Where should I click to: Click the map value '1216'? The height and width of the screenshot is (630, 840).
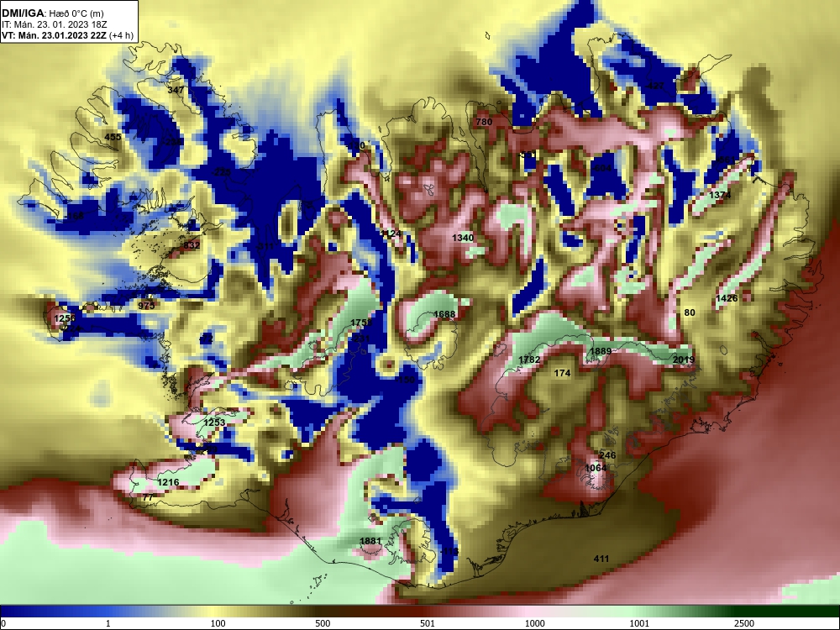click(x=168, y=483)
